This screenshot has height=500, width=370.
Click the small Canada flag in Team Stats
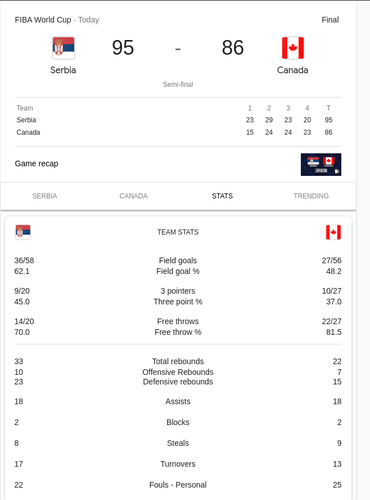pyautogui.click(x=333, y=232)
